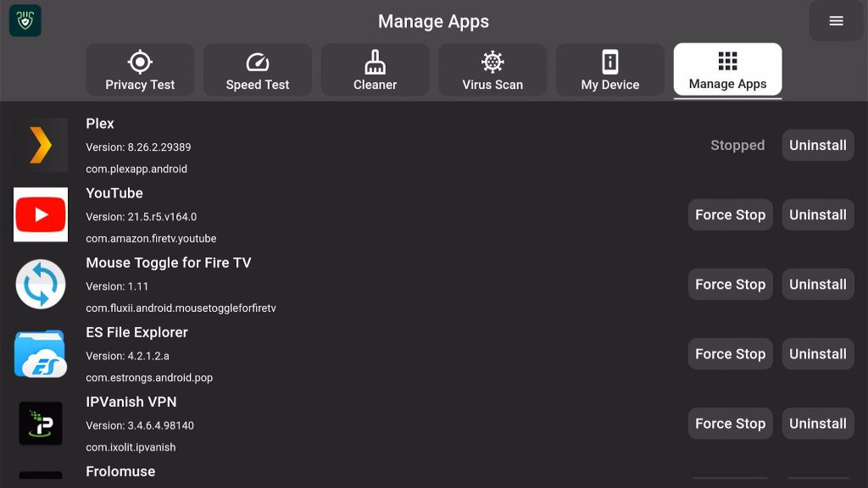Click Version: 3.4.6.4.98140 text

[x=140, y=425]
